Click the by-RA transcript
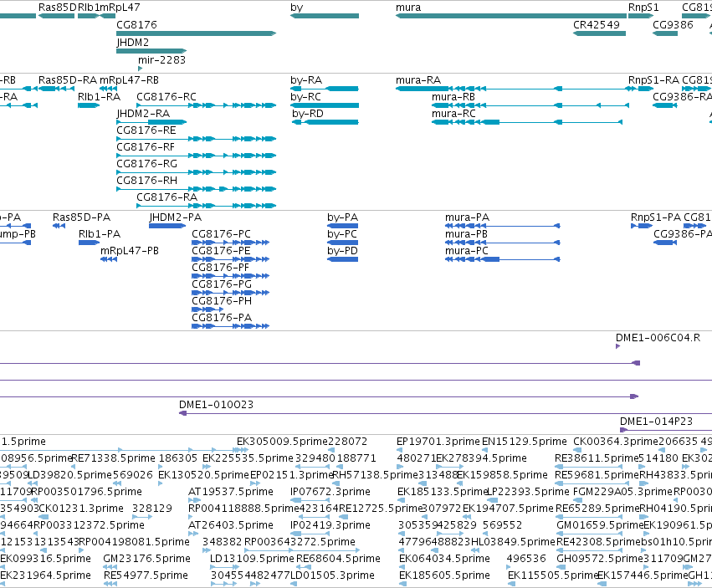 [325, 89]
